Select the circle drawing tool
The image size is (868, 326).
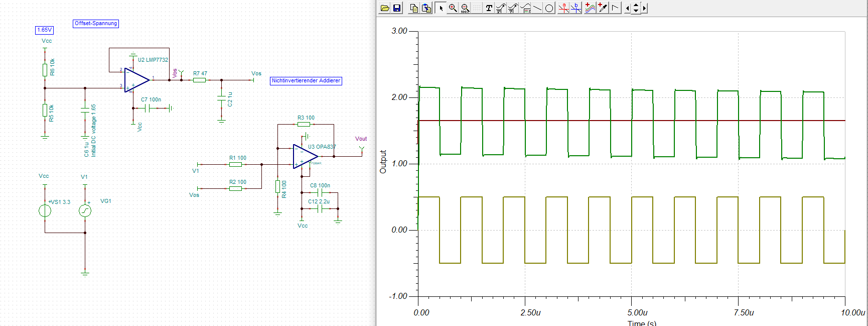pos(549,8)
